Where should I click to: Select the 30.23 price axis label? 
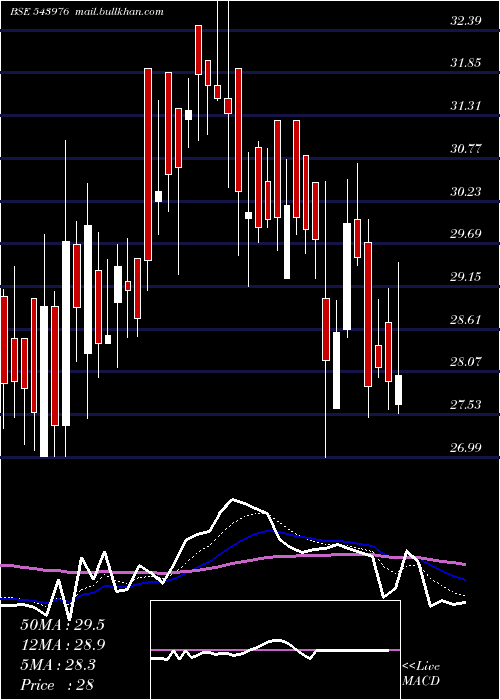[466, 192]
